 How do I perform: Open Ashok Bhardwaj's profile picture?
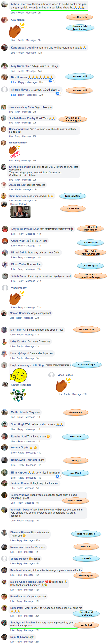4,4
